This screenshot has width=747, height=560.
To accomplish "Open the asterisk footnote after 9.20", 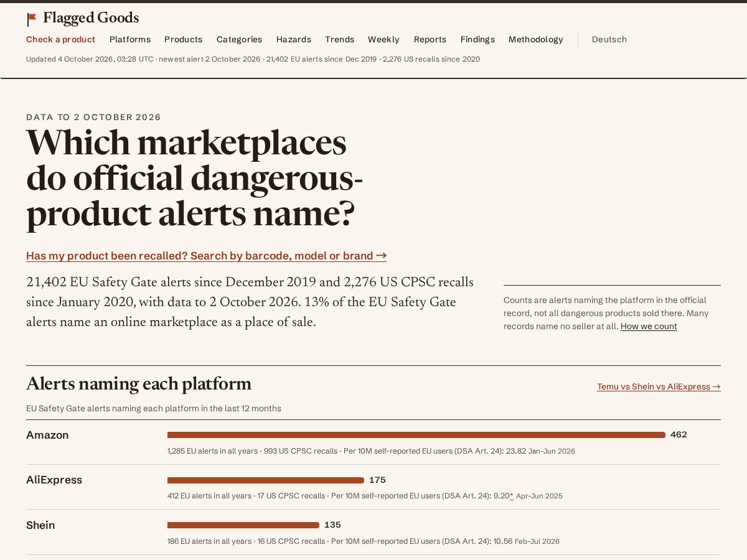I will pyautogui.click(x=512, y=496).
